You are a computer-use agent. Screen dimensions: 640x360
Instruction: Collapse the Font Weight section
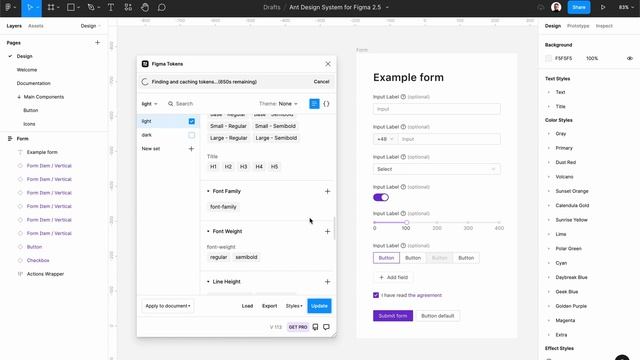click(208, 231)
